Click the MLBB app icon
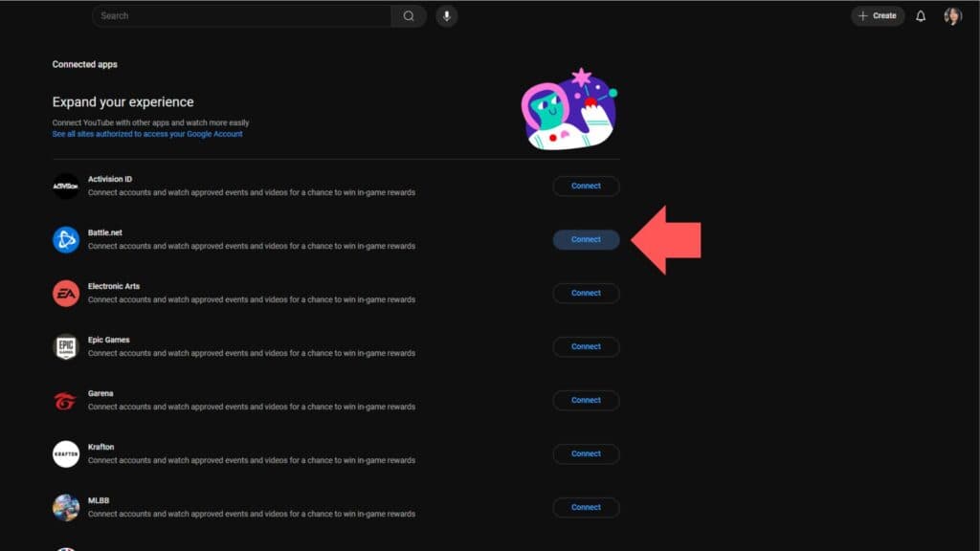980x551 pixels. (x=66, y=506)
